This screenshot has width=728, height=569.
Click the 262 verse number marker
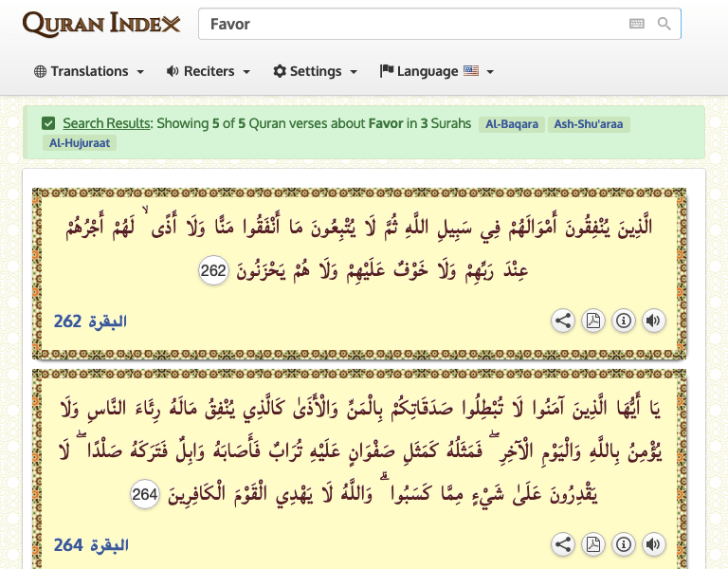pos(213,270)
